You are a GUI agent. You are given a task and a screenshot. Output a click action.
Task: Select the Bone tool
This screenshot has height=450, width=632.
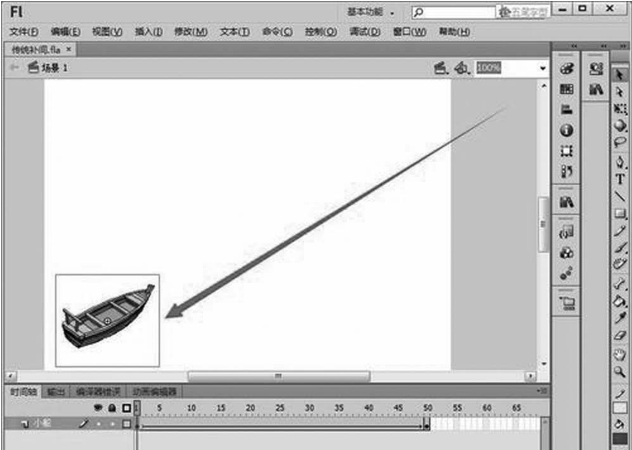pyautogui.click(x=620, y=284)
